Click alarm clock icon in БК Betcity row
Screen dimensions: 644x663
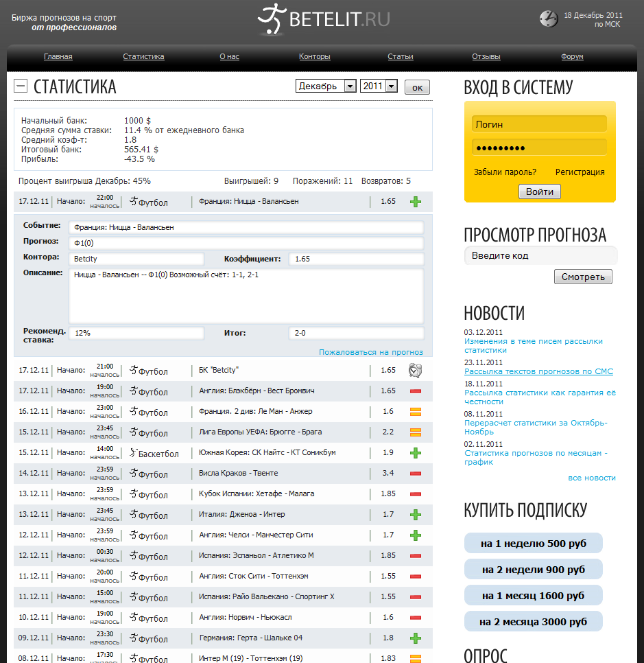tap(415, 371)
